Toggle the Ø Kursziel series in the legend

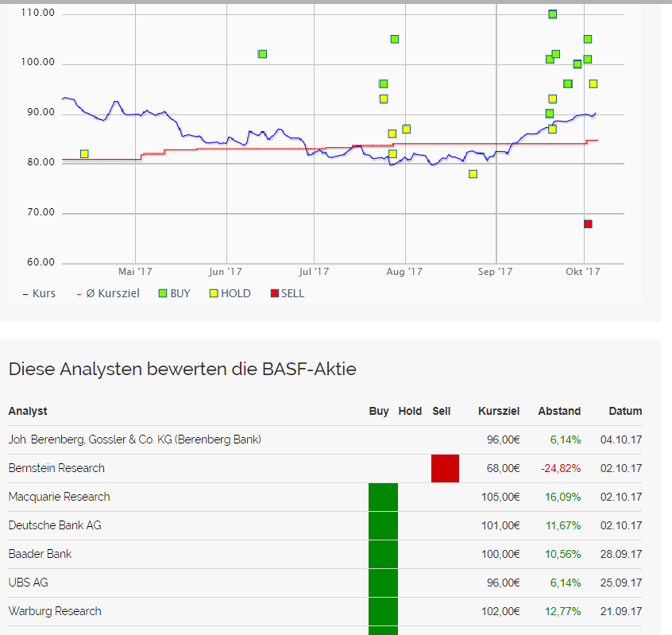click(x=108, y=294)
